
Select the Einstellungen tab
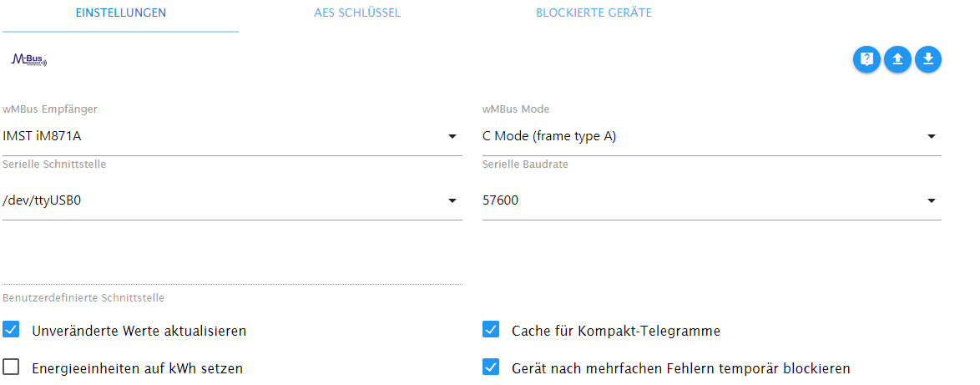(x=121, y=13)
